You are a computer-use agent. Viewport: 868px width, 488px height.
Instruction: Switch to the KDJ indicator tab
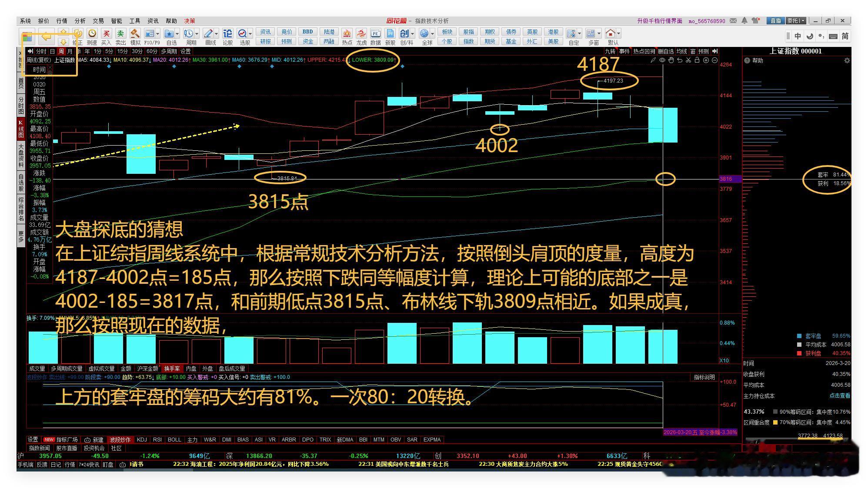(142, 440)
